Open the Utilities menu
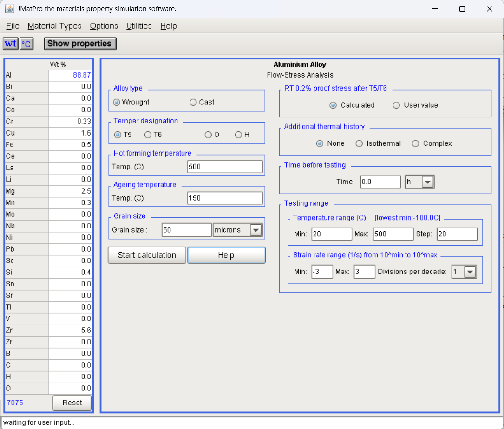 (x=139, y=26)
